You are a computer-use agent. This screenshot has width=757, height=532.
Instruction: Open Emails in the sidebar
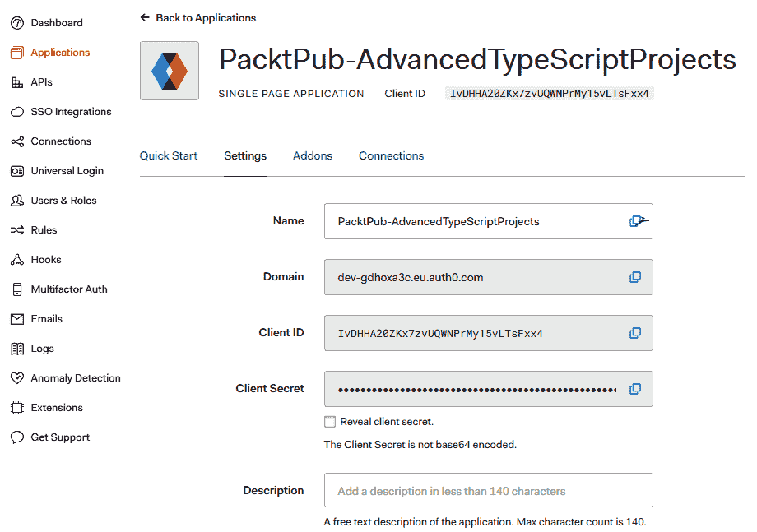point(46,319)
